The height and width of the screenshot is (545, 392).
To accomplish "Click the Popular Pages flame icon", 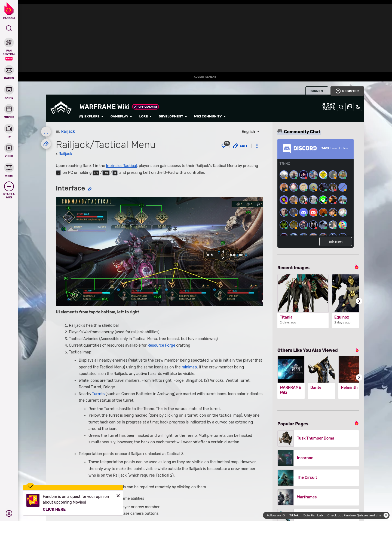I will (357, 423).
